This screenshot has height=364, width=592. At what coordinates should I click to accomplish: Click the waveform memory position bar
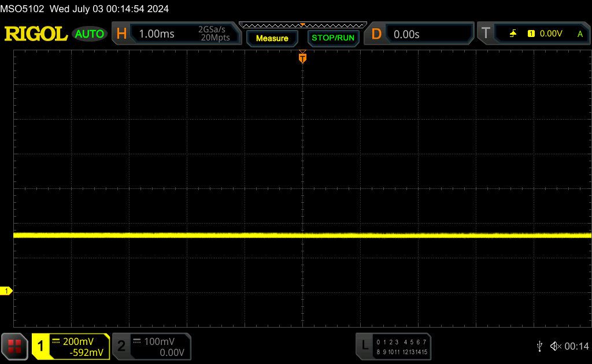click(303, 25)
